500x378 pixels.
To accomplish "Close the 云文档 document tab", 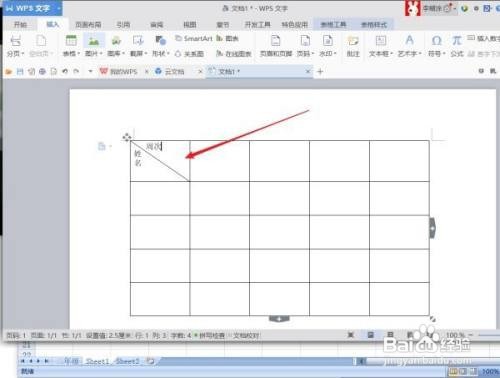I will [200, 71].
